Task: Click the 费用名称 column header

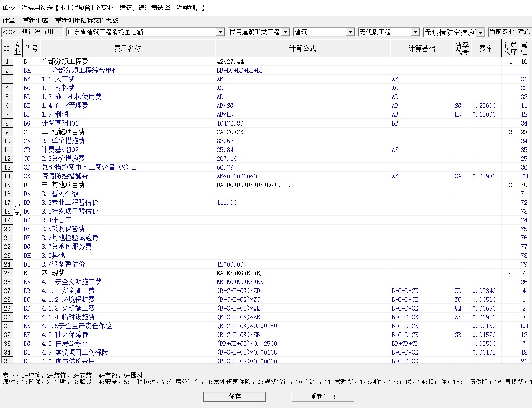Action: click(128, 48)
